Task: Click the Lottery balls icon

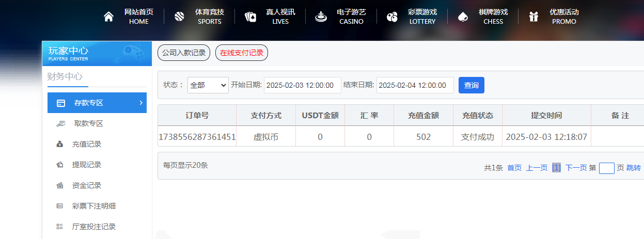Action: [392, 17]
